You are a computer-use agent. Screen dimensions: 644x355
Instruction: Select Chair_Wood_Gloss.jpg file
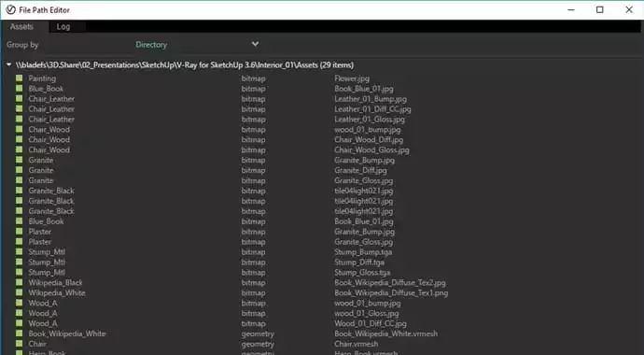point(371,150)
